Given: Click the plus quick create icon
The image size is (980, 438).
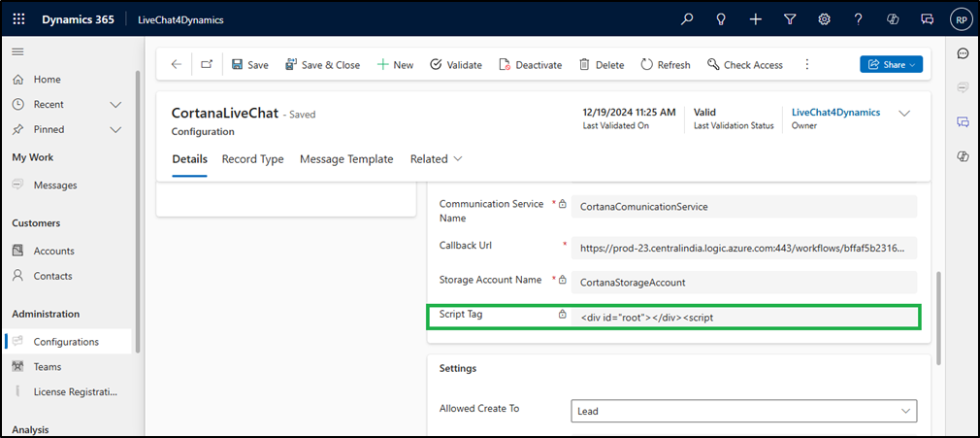Looking at the screenshot, I should (756, 18).
